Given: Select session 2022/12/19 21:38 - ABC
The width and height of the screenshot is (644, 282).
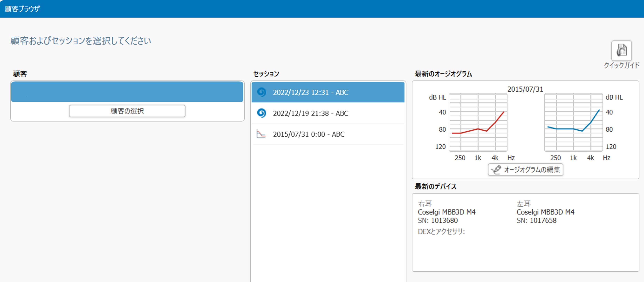Looking at the screenshot, I should click(328, 113).
